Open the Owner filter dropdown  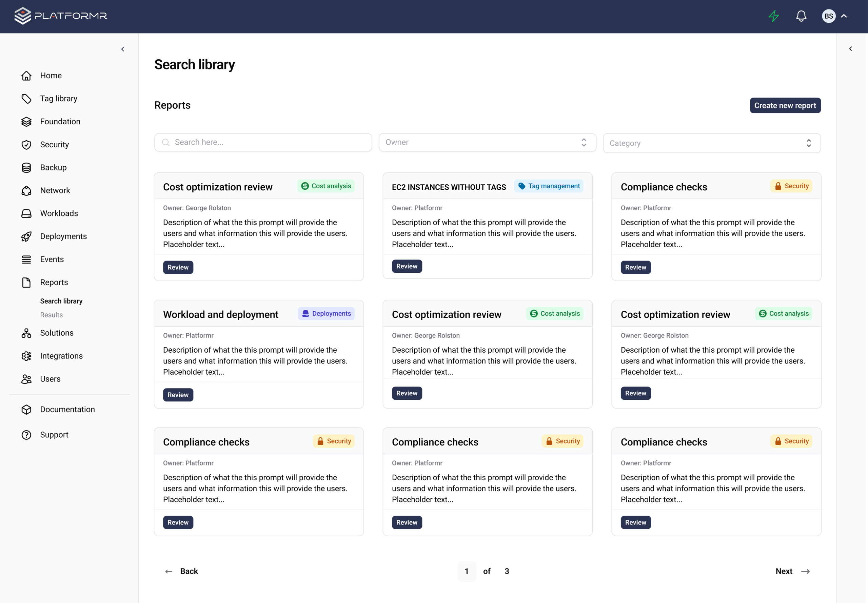pos(487,142)
